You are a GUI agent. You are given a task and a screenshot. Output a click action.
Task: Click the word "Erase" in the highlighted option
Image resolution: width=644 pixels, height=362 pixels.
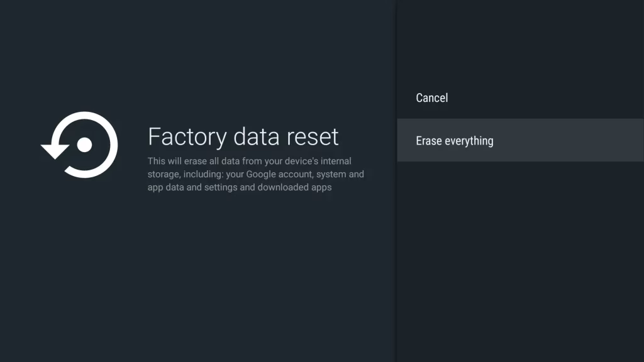pyautogui.click(x=429, y=141)
